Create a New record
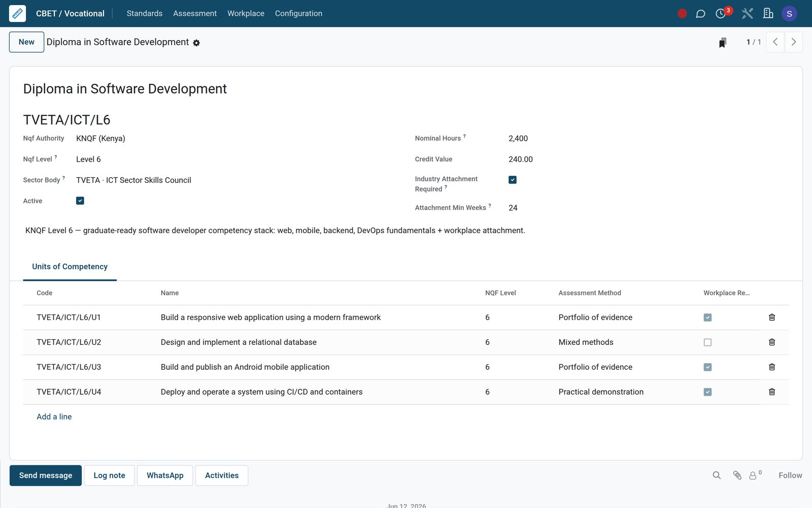Screen dimensions: 812x508 point(26,42)
